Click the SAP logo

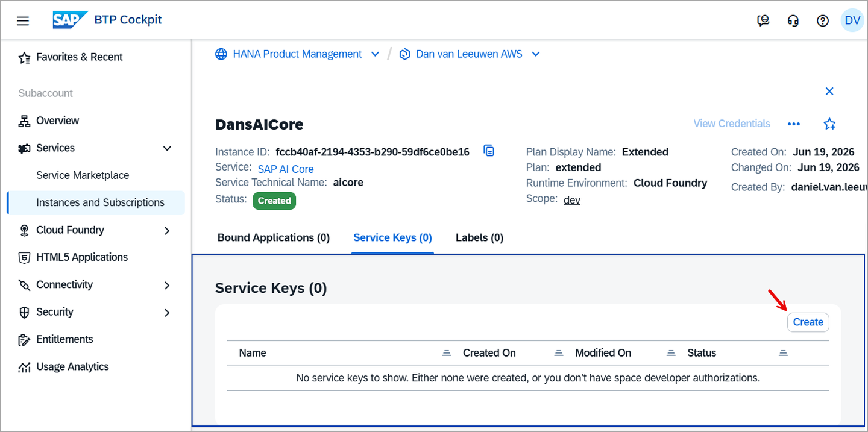[71, 20]
